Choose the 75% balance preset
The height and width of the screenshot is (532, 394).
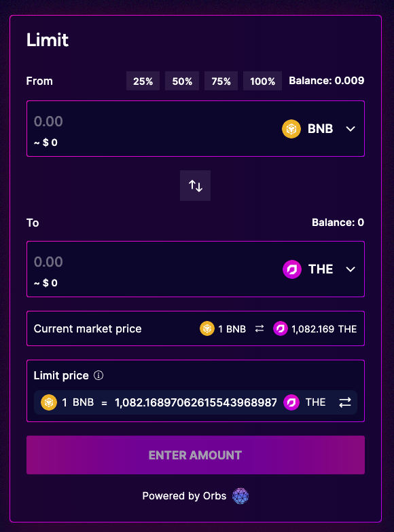click(221, 81)
